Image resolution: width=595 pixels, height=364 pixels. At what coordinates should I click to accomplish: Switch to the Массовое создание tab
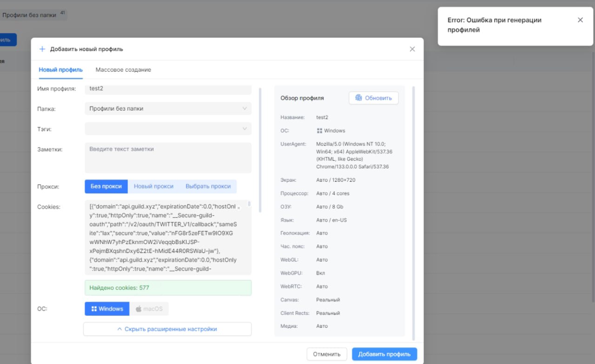click(x=123, y=70)
